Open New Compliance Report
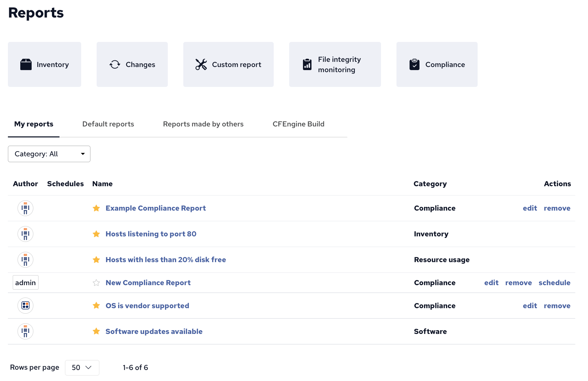This screenshot has width=588, height=381. tap(148, 283)
